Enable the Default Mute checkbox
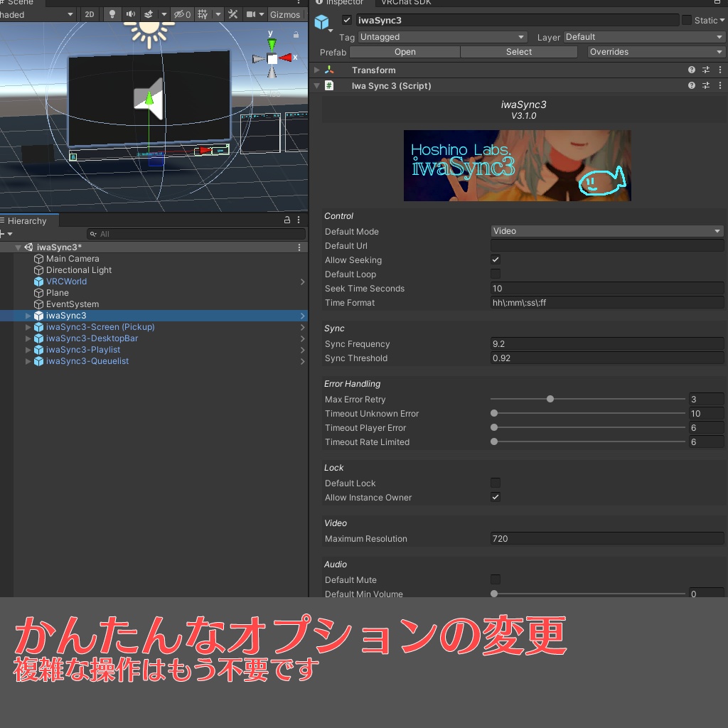Viewport: 728px width, 728px height. (495, 579)
